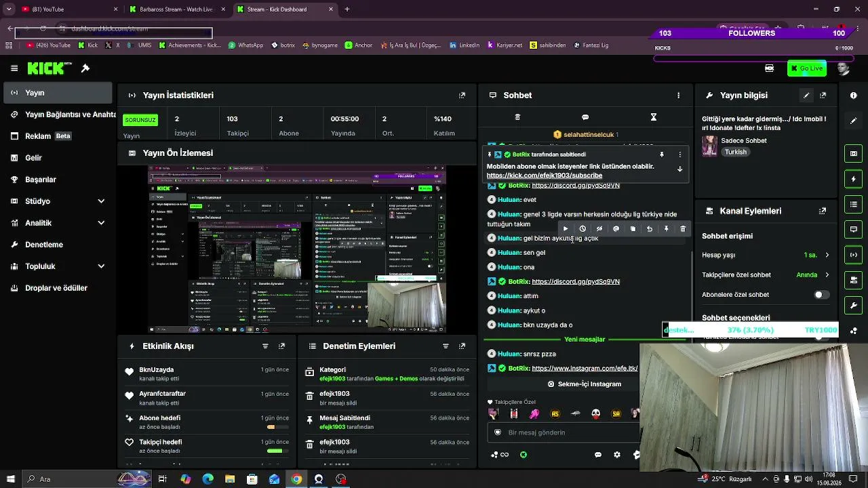Image resolution: width=868 pixels, height=488 pixels.
Task: Click the hourglass icon under Sohbet header
Action: pyautogui.click(x=654, y=117)
